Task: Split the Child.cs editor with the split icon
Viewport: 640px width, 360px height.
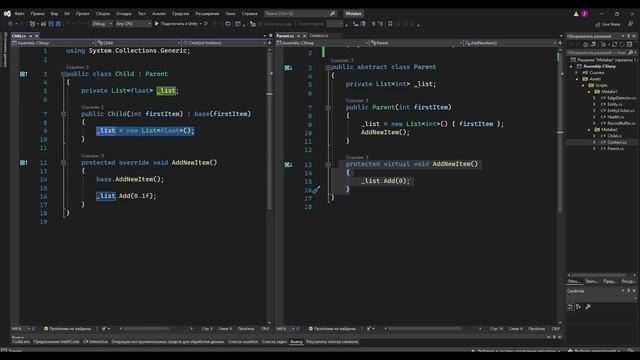Action: 269,42
